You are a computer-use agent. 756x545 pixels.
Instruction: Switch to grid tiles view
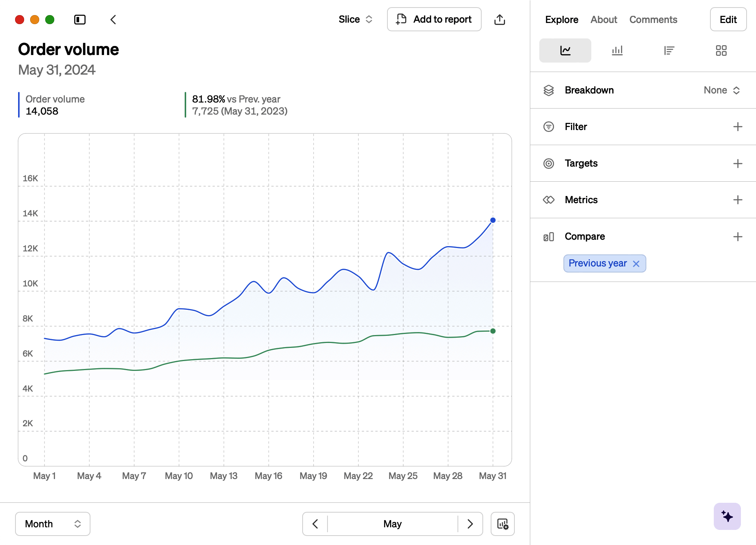(721, 51)
